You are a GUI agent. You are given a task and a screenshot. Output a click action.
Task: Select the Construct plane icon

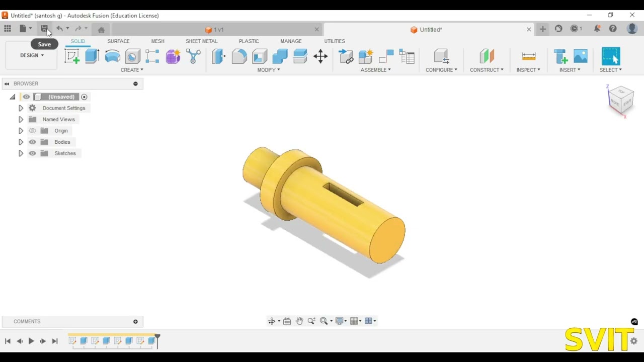[487, 56]
